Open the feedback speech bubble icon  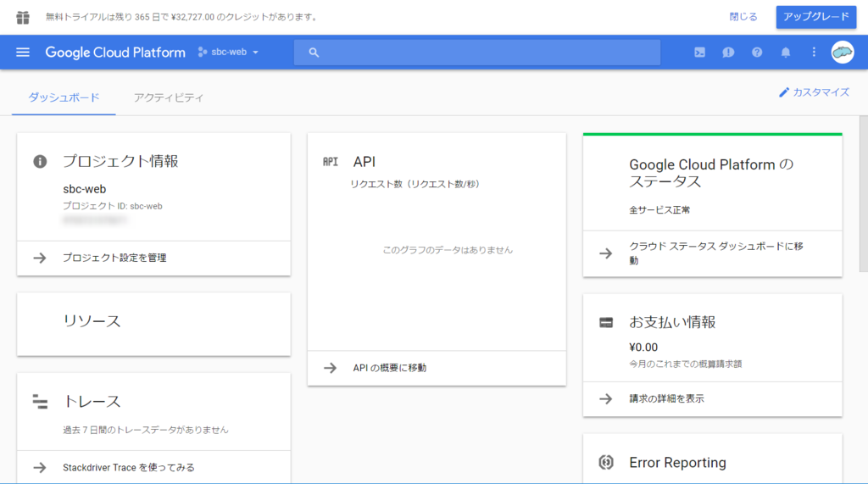pos(728,52)
